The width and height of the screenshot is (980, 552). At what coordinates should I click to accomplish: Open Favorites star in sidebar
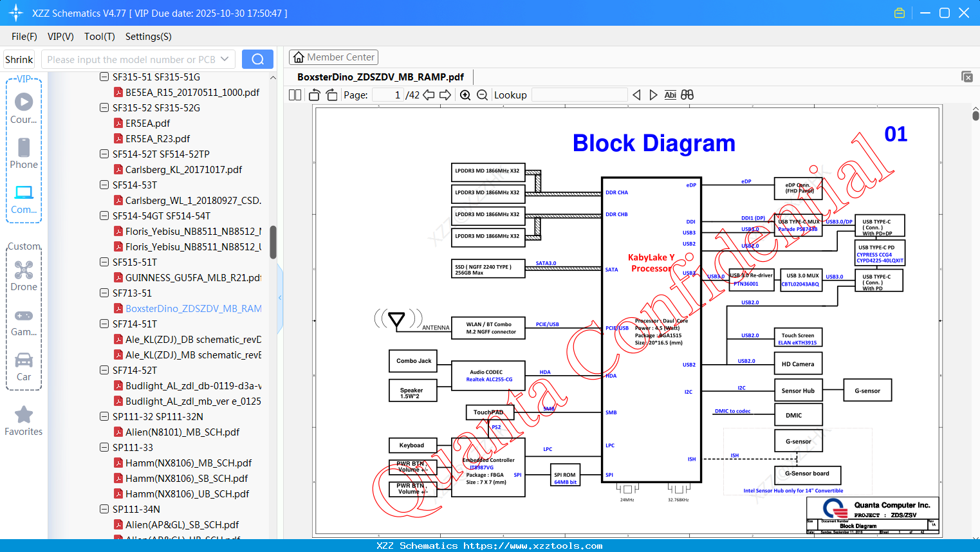(24, 421)
